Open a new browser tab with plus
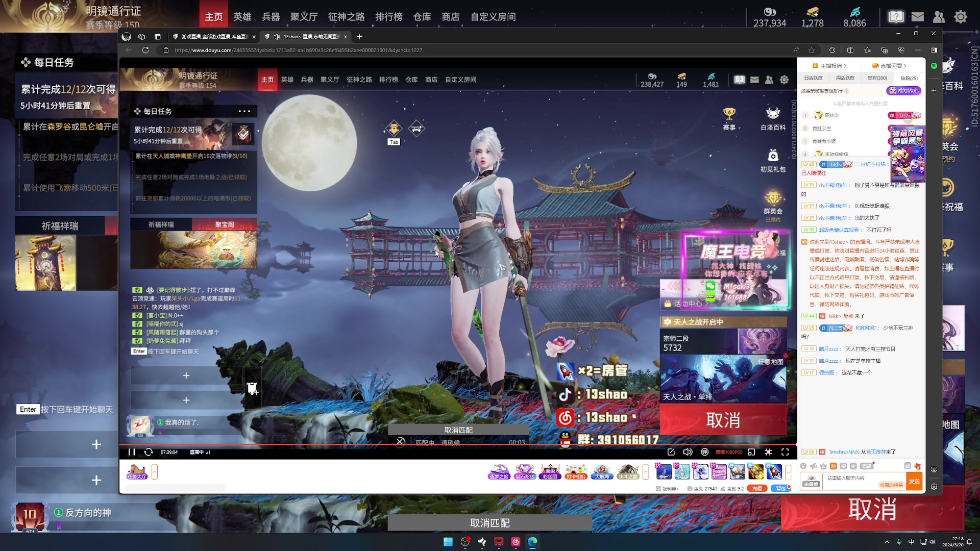 click(x=359, y=37)
